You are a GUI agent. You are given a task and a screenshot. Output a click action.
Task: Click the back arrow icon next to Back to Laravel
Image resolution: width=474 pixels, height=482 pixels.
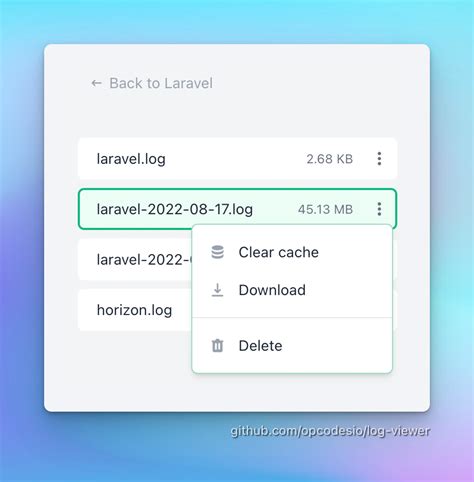[96, 83]
